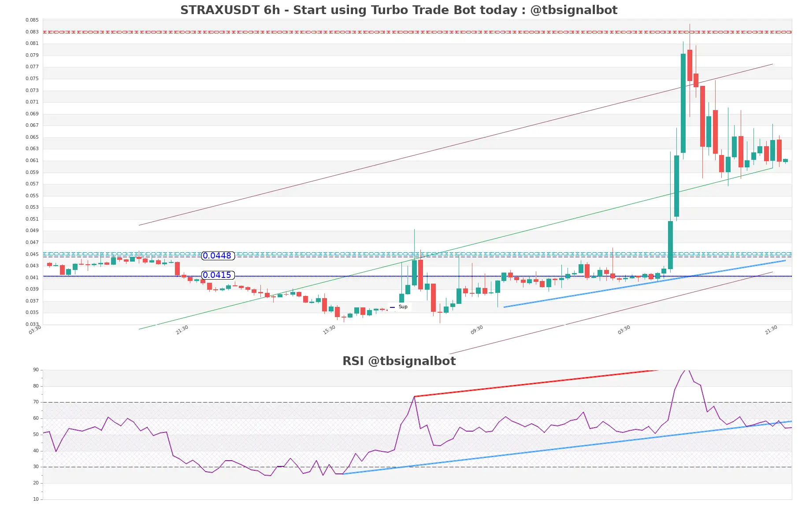Click RSI axis label 40

36,451
